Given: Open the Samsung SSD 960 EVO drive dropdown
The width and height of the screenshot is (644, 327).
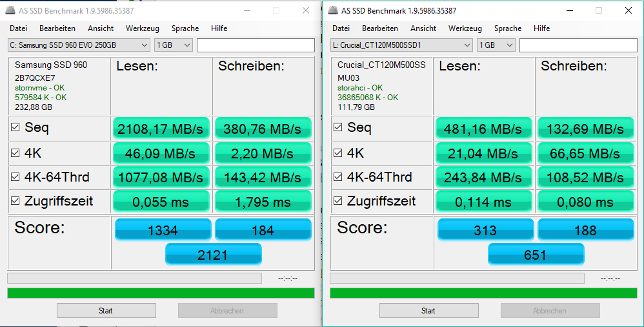Looking at the screenshot, I should (79, 45).
